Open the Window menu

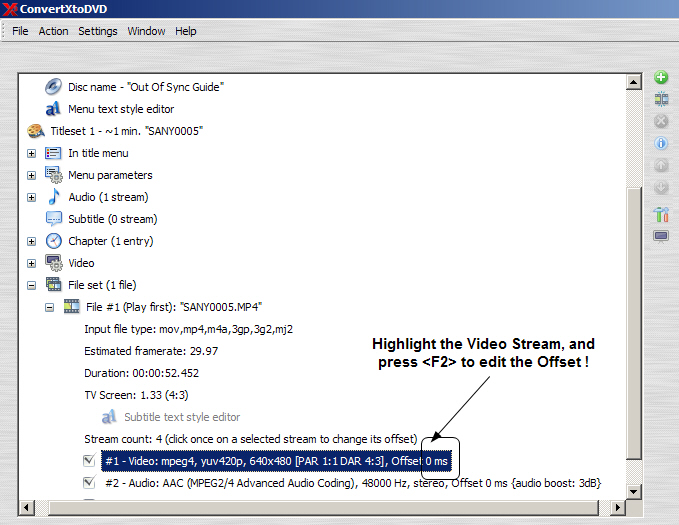146,31
